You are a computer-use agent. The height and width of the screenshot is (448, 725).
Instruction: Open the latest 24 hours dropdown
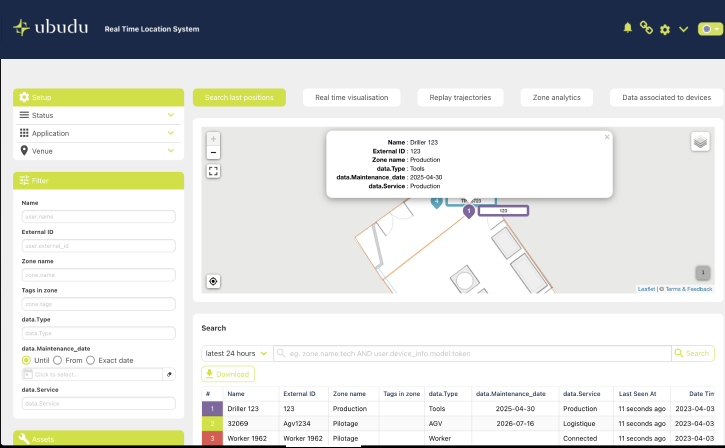(x=237, y=353)
